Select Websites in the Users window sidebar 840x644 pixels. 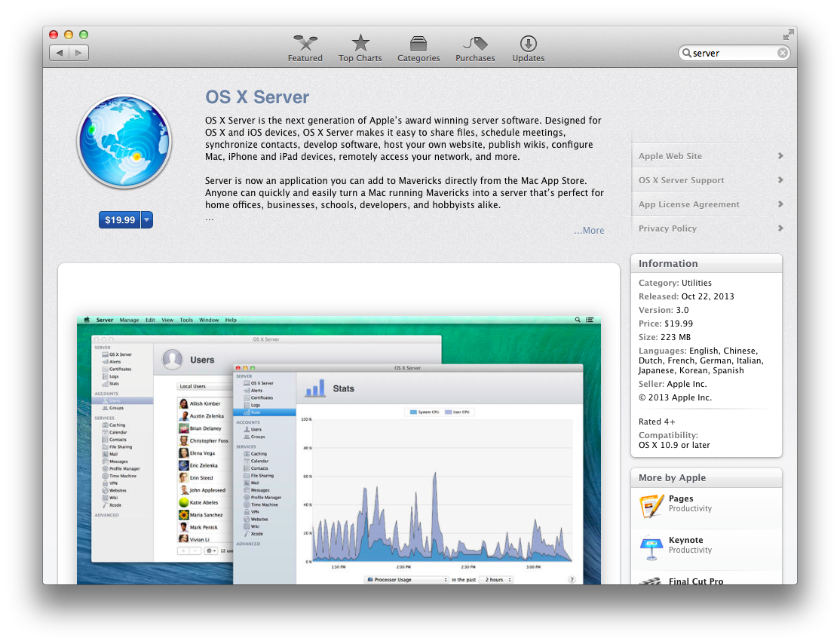tap(118, 490)
